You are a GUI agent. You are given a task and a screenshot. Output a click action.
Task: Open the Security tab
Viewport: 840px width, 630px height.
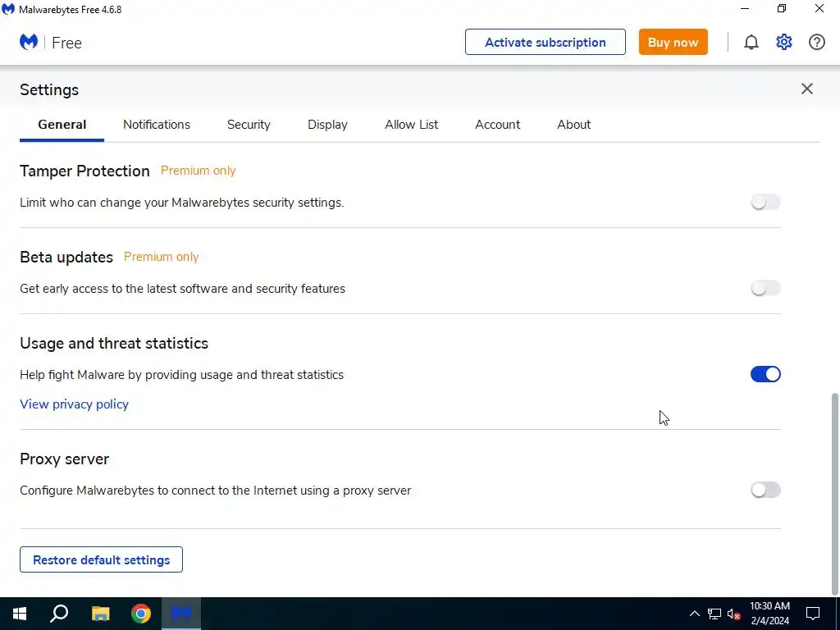coord(249,125)
